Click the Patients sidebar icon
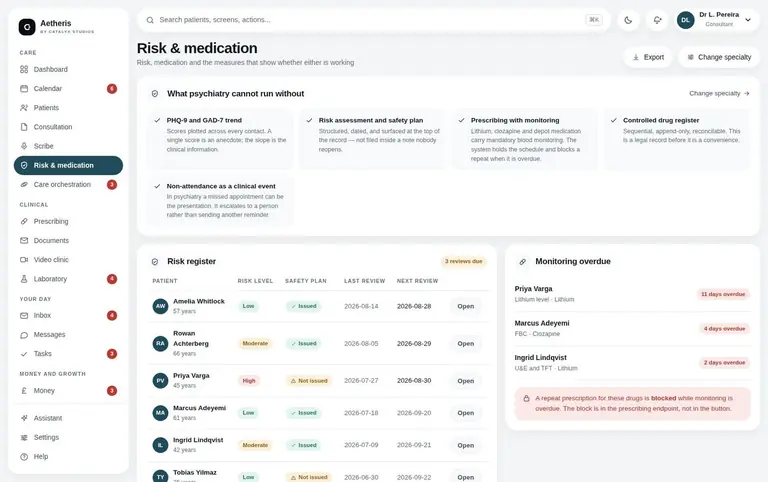The height and width of the screenshot is (482, 768). 24,108
